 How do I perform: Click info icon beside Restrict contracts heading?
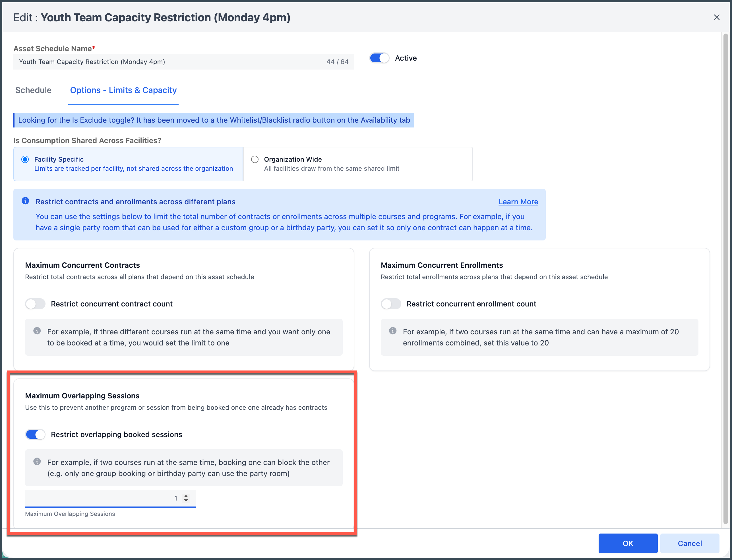pyautogui.click(x=25, y=201)
